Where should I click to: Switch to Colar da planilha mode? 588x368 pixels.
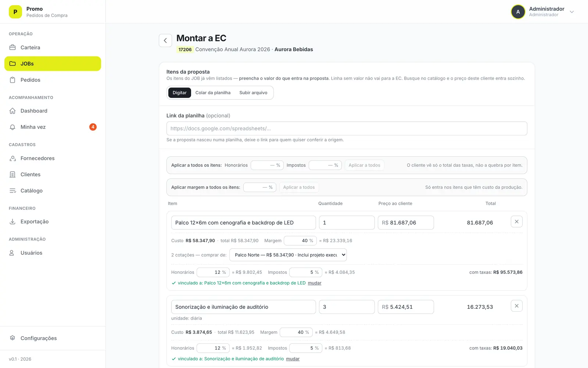click(213, 93)
